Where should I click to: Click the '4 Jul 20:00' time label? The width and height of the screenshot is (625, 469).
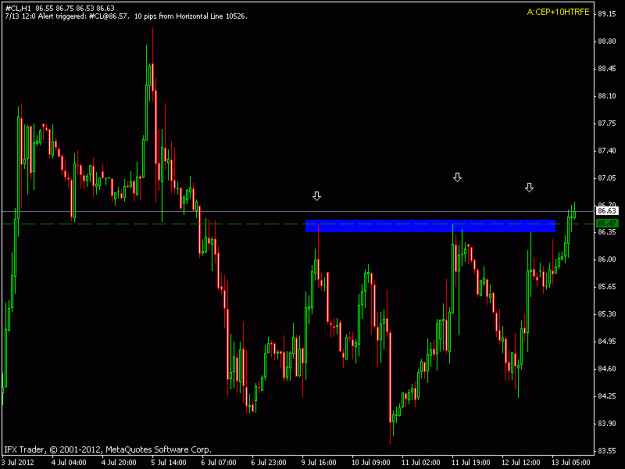click(x=118, y=462)
